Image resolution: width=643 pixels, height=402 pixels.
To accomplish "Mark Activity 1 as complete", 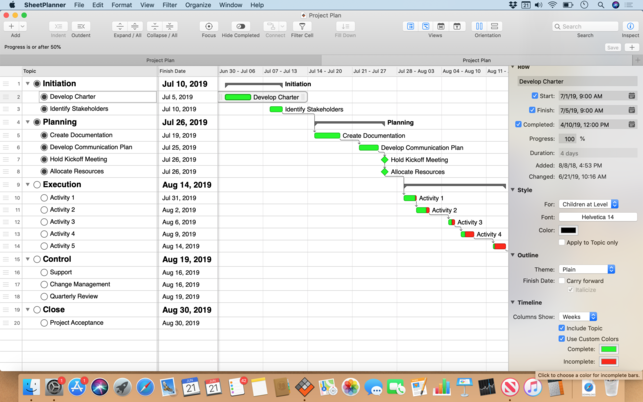I will tap(44, 198).
